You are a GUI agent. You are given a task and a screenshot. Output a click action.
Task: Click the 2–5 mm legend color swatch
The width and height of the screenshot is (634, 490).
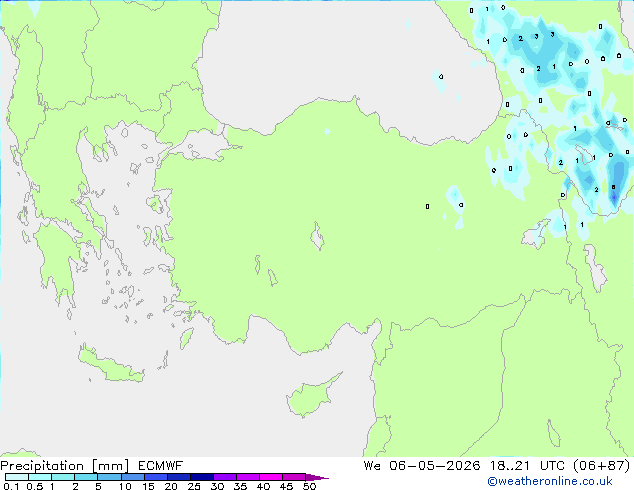click(86, 477)
